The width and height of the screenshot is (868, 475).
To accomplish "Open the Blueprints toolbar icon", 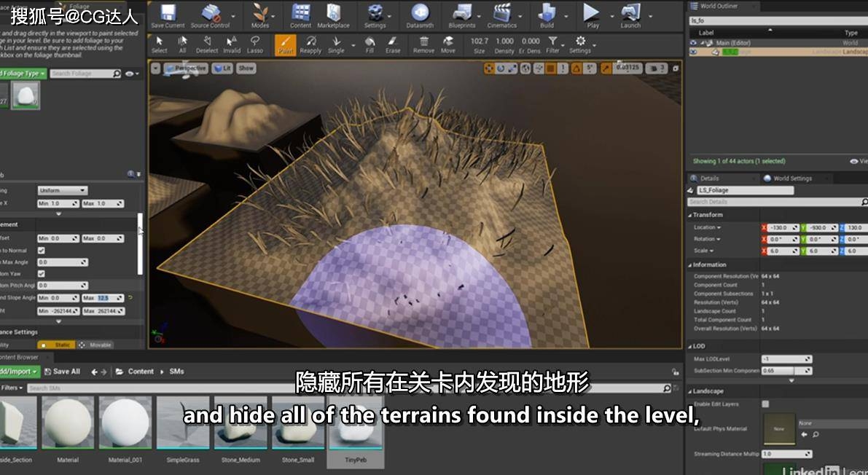I will (460, 16).
